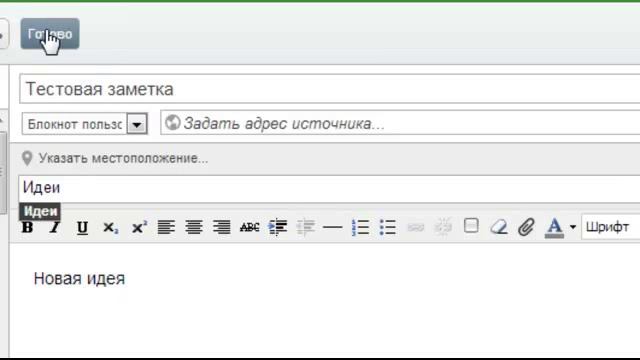Click the remove link icon
The width and height of the screenshot is (640, 360).
[443, 227]
